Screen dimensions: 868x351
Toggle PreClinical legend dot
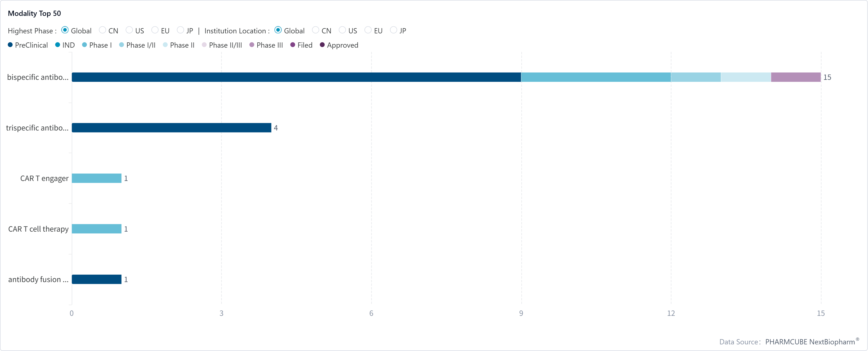[x=10, y=45]
